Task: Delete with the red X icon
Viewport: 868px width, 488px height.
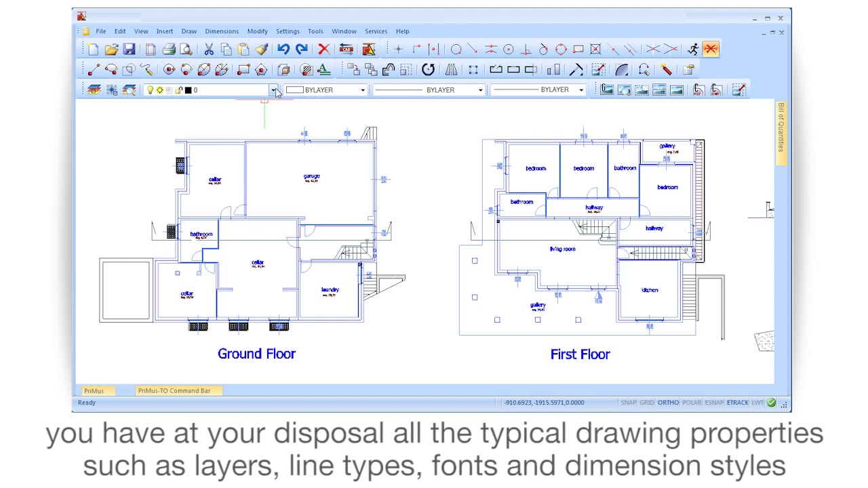Action: [x=323, y=49]
